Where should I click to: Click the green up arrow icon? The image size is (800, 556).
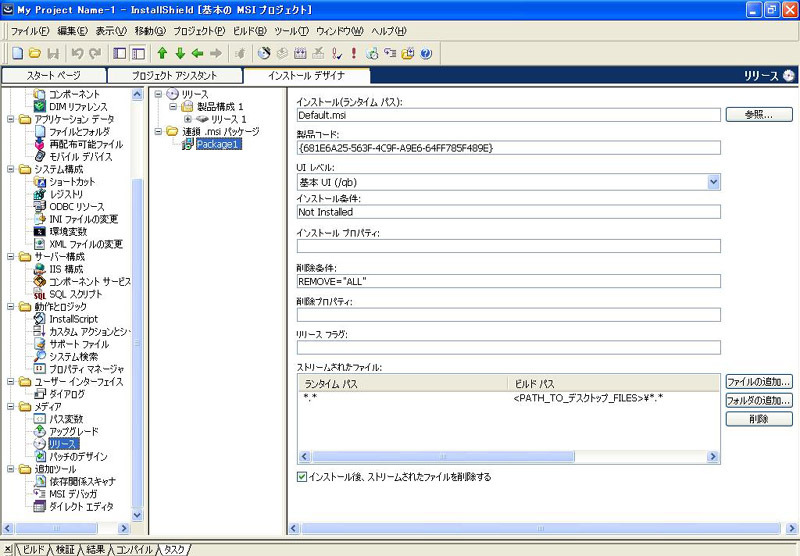pos(162,53)
